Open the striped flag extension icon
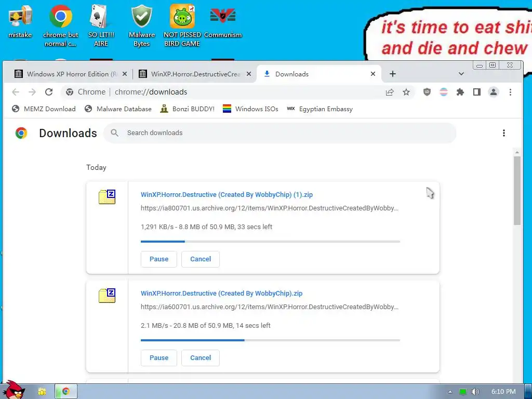 coord(444,92)
